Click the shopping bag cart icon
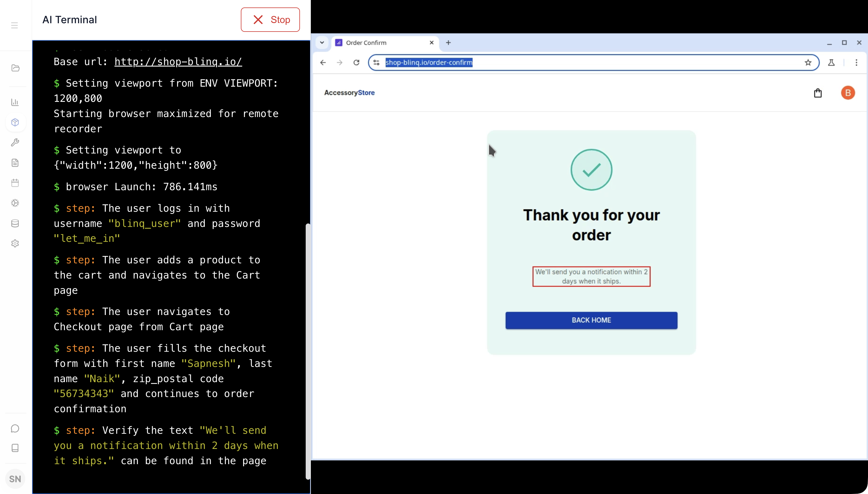868x494 pixels. 818,93
